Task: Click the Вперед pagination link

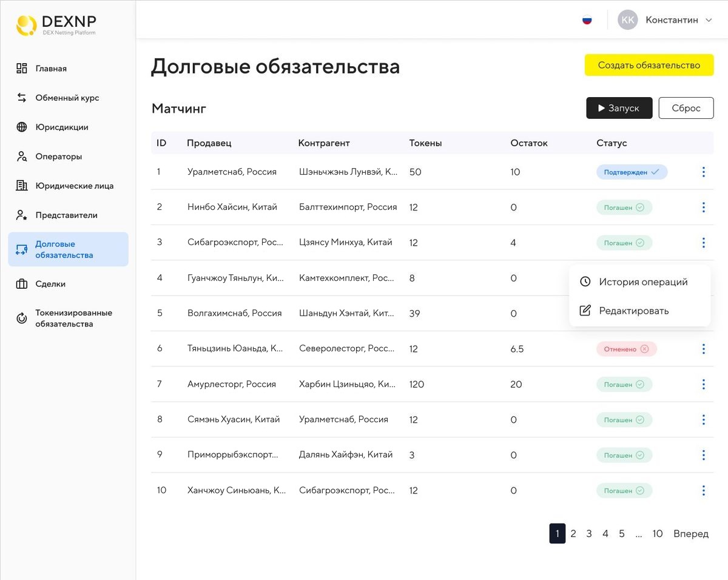Action: tap(691, 534)
